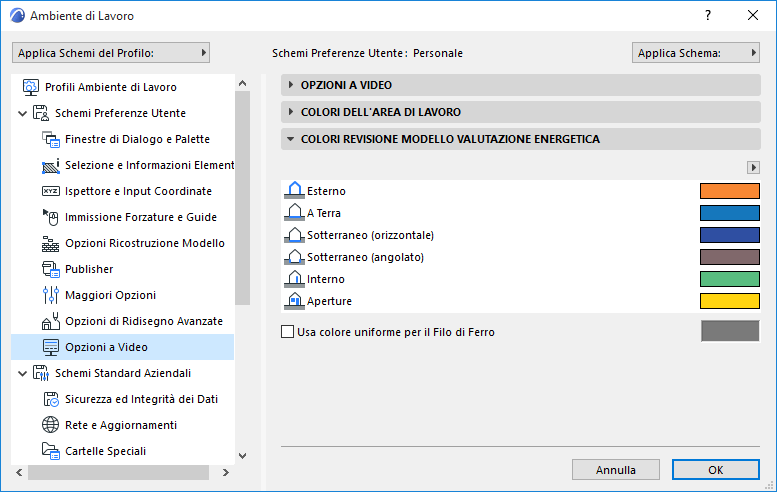The image size is (777, 492).
Task: Click the Opzioni Ricostruzione Modello icon
Action: (51, 243)
